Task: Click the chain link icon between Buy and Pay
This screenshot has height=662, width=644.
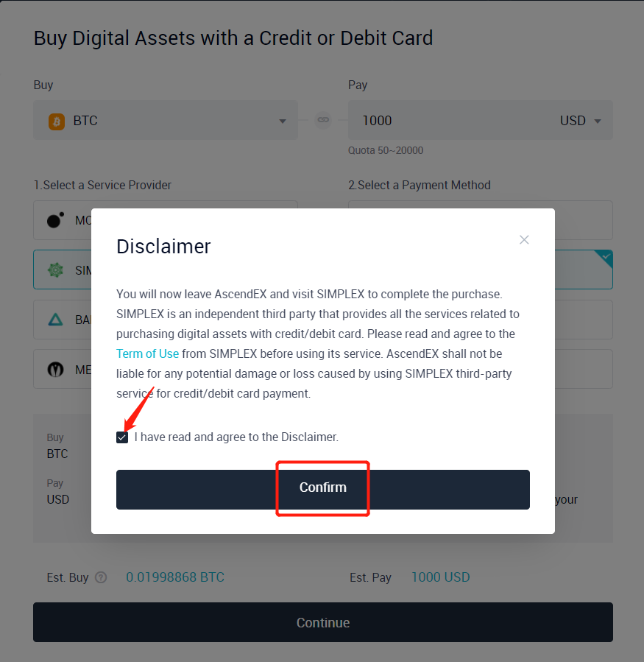Action: click(x=323, y=120)
